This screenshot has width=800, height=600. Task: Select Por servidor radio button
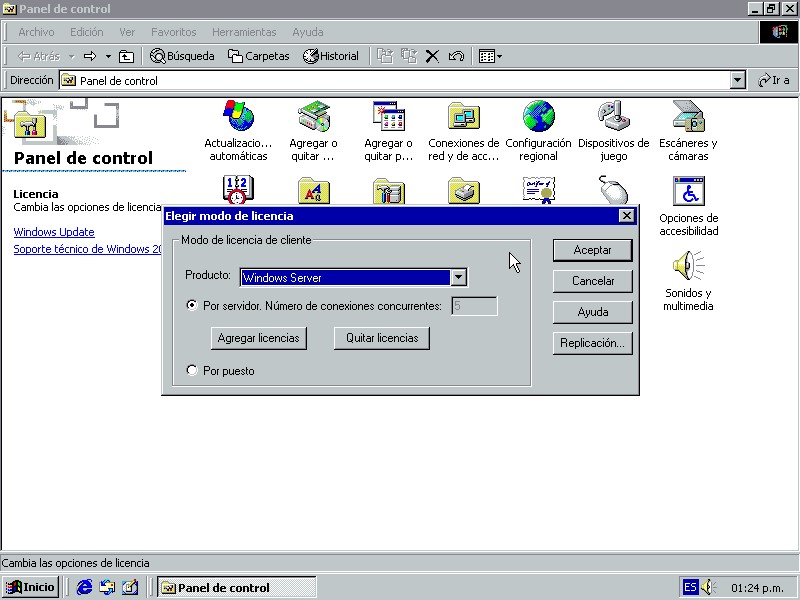tap(192, 305)
